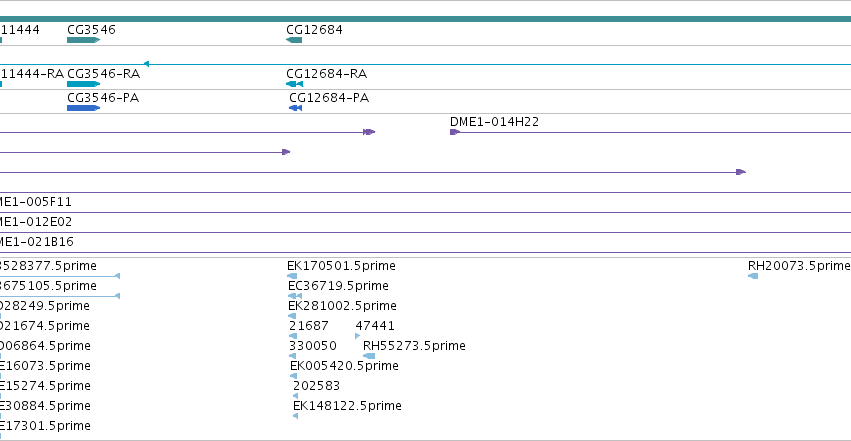Click the RH20073.5prime EST arrow

coord(753,276)
